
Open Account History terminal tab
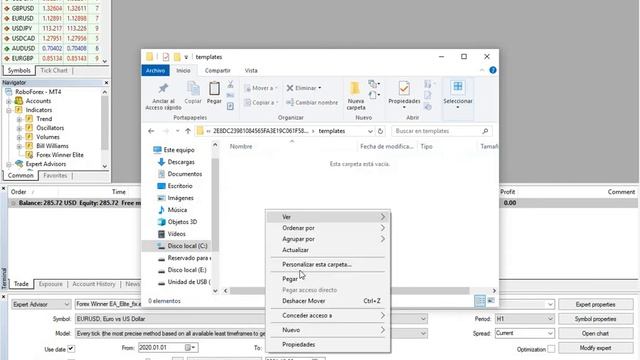(94, 284)
